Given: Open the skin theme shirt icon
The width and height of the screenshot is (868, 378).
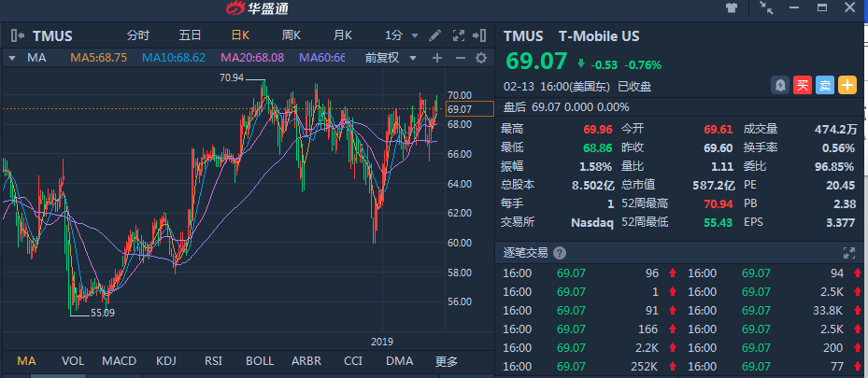Looking at the screenshot, I should (x=732, y=7).
